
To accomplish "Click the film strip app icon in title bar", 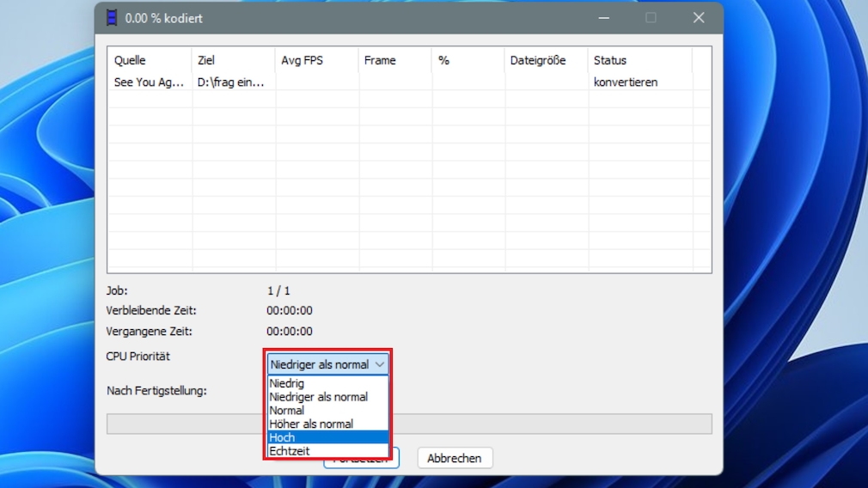I will click(112, 18).
